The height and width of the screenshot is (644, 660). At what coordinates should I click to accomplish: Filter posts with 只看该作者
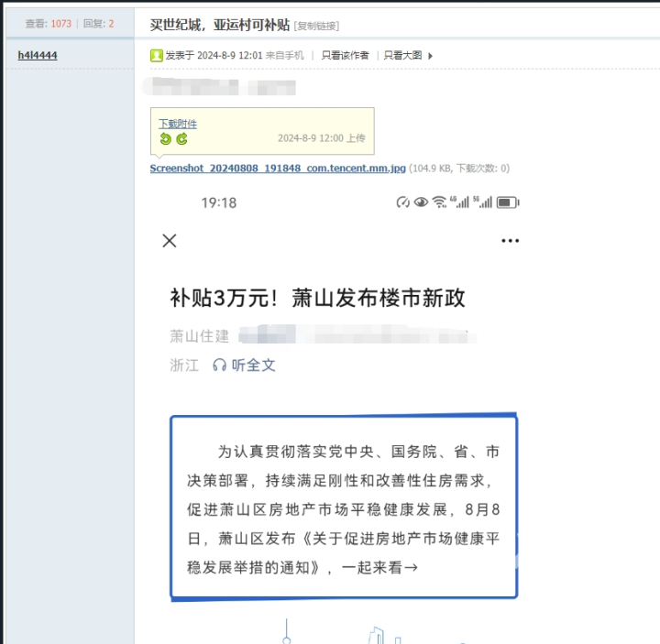(345, 56)
